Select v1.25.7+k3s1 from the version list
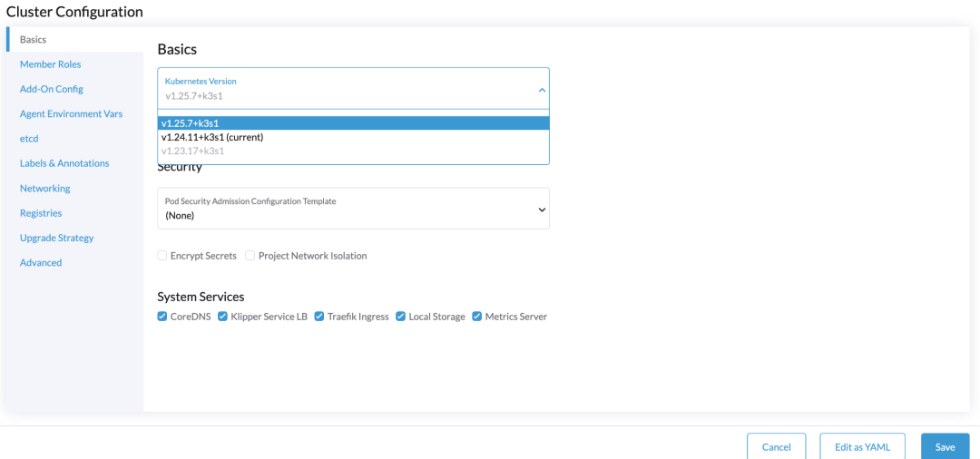Screen dimensions: 980x459 (x=353, y=123)
